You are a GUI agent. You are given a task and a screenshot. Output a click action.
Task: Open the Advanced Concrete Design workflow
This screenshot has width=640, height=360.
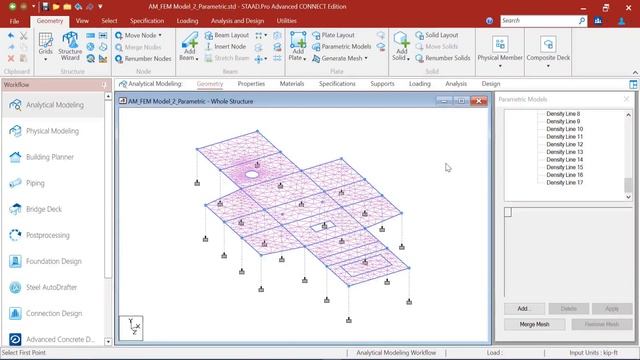[x=53, y=339]
